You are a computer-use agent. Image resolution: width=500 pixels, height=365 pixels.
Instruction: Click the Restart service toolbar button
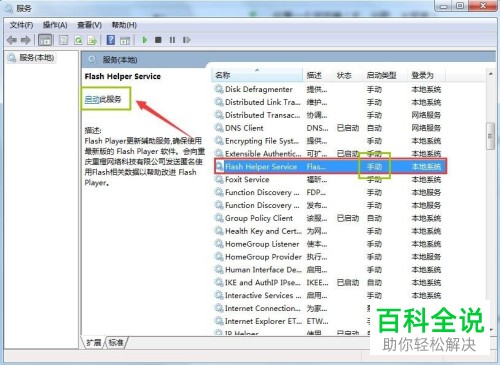(x=186, y=40)
